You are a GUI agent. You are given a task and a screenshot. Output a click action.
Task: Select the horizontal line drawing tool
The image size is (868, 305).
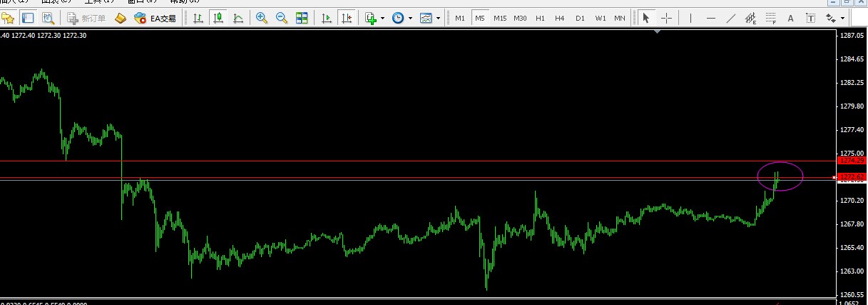[710, 18]
